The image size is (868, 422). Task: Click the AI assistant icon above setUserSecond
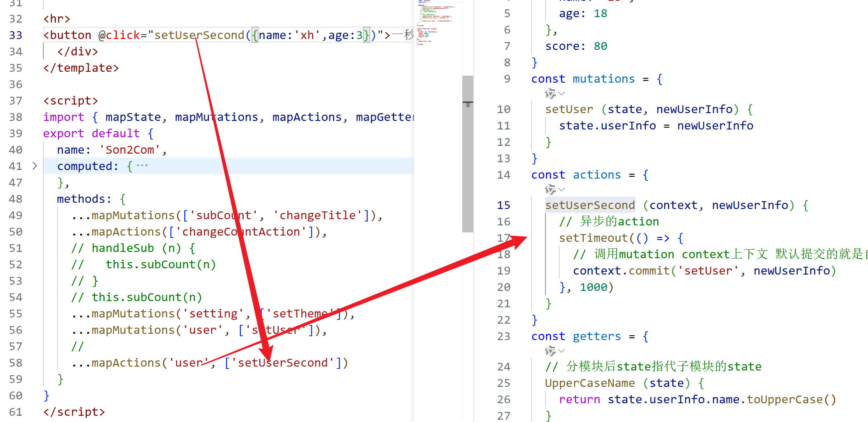(550, 190)
